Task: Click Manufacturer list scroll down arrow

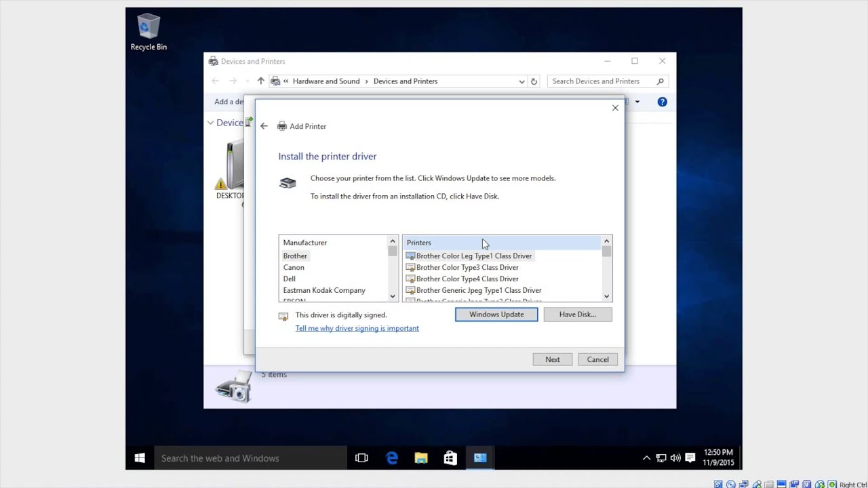Action: pyautogui.click(x=393, y=296)
